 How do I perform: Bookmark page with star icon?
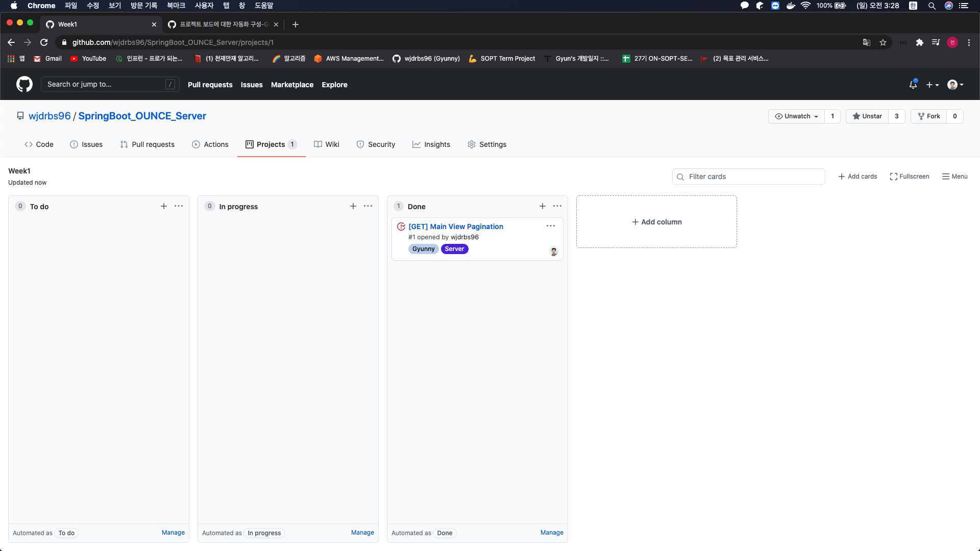coord(883,42)
